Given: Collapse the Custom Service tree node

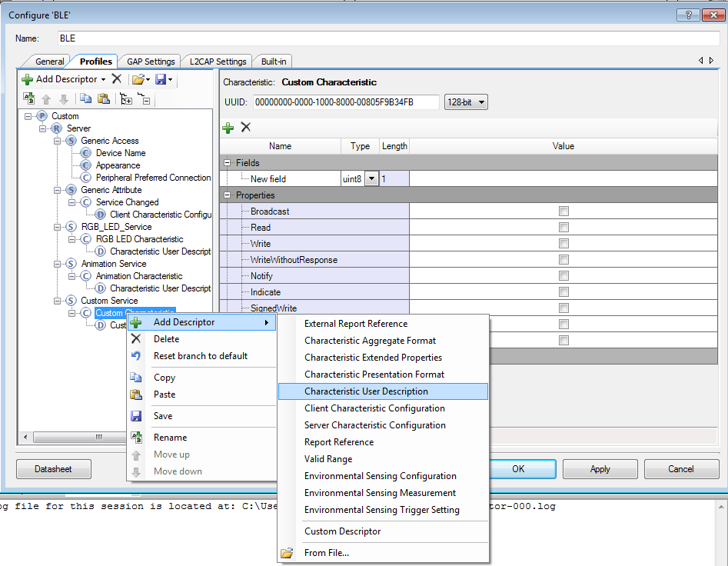Looking at the screenshot, I should pos(57,301).
